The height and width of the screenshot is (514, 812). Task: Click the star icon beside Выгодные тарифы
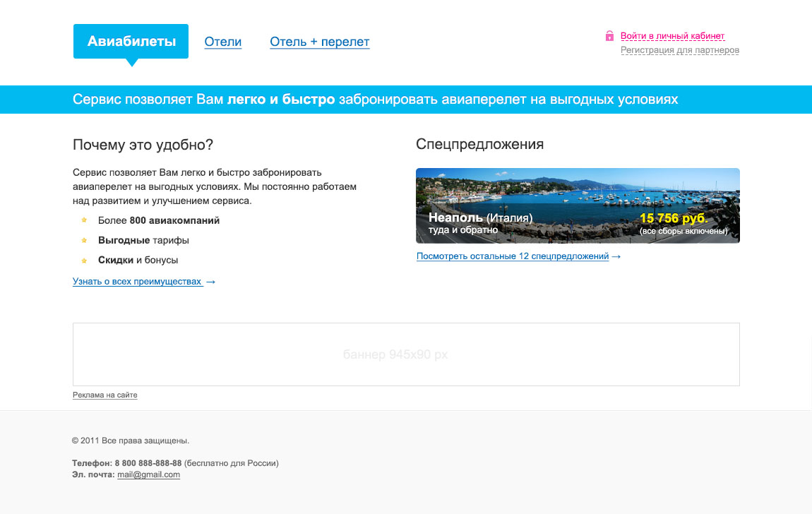[84, 240]
